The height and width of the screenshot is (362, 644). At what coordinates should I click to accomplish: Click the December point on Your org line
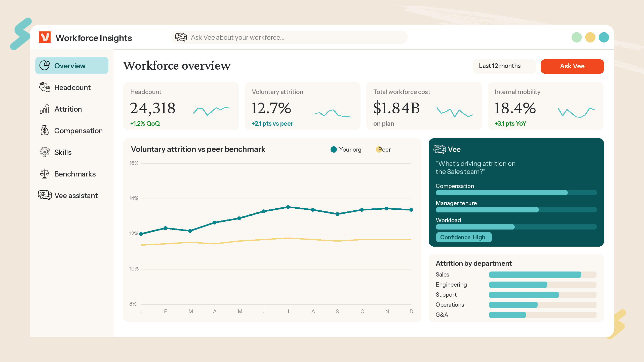411,210
